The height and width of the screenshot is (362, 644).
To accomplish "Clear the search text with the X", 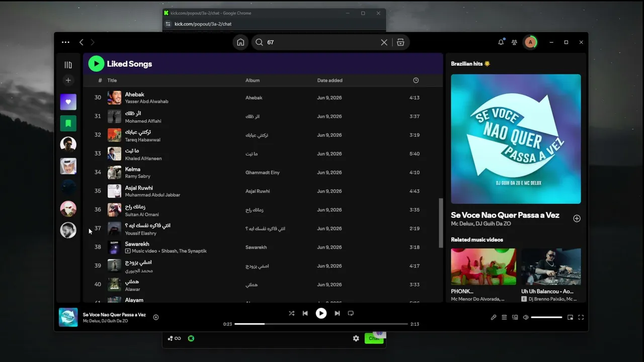I will [384, 42].
